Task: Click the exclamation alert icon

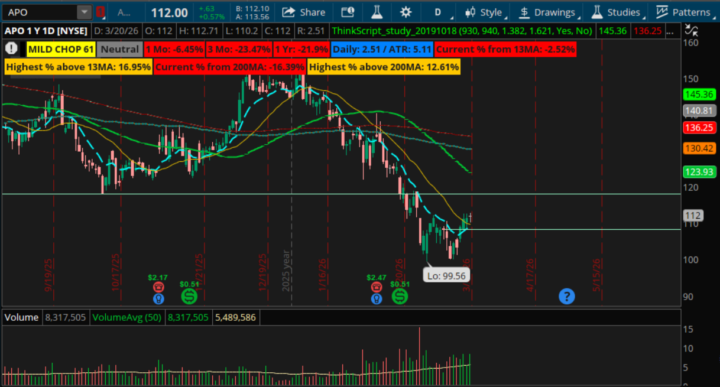Action: coord(11,49)
